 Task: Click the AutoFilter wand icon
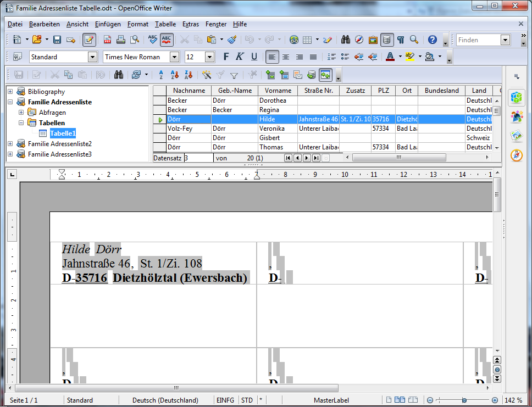tap(207, 75)
